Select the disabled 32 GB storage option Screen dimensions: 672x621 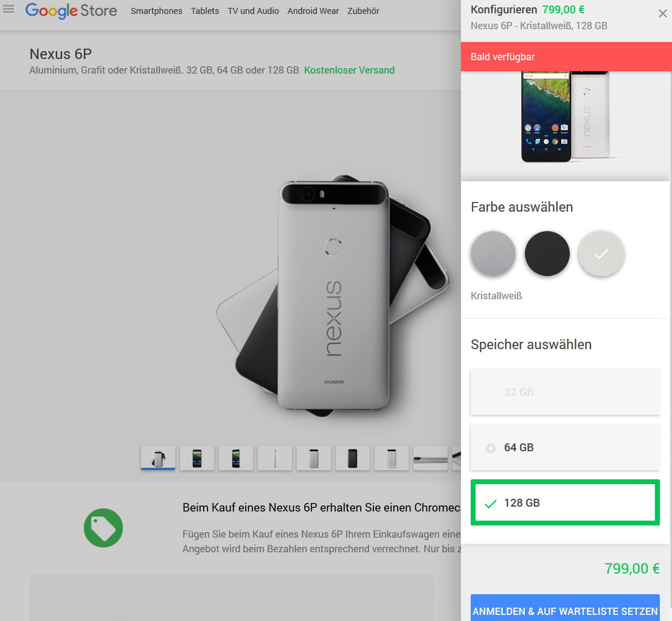[x=565, y=392]
